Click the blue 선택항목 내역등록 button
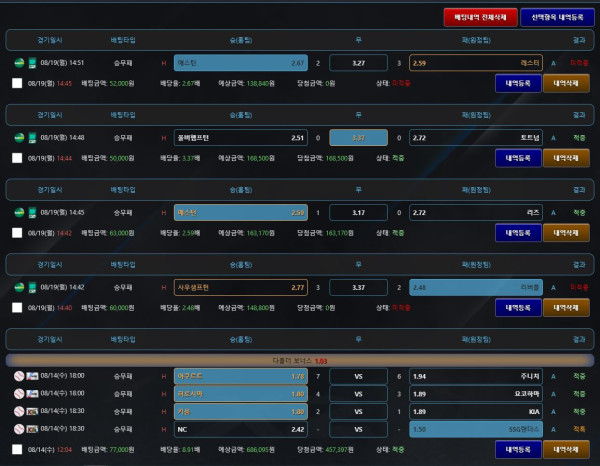Viewport: 600px width, 466px height. (557, 17)
